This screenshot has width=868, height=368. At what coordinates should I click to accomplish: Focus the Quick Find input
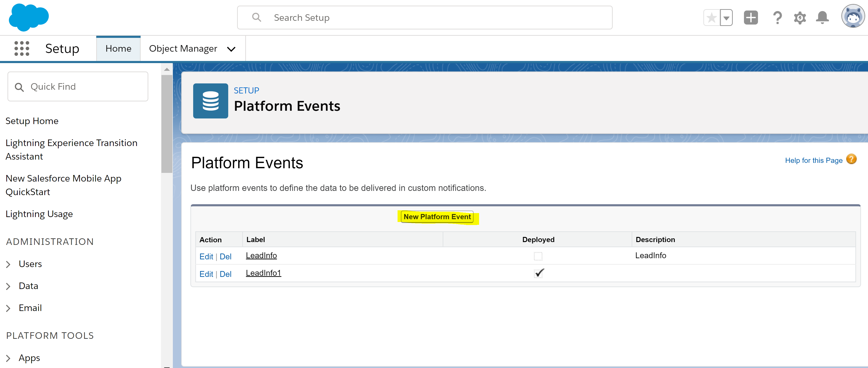click(x=78, y=87)
